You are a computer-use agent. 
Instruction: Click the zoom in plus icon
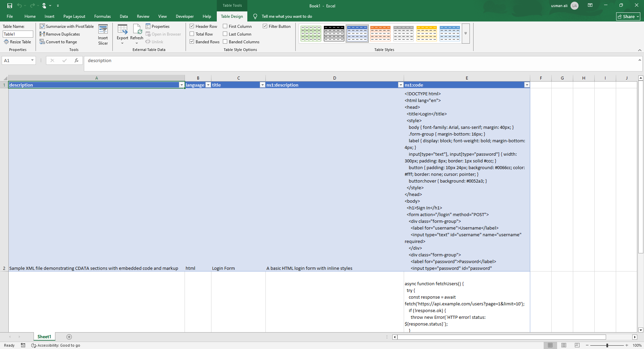click(x=627, y=345)
